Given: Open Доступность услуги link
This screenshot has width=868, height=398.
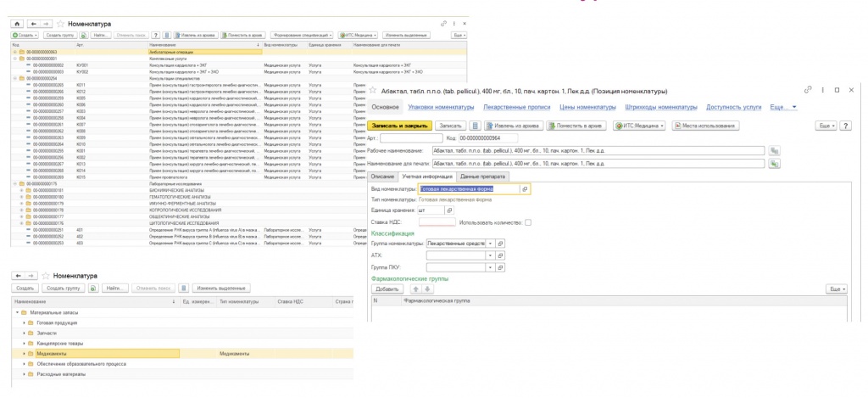Looking at the screenshot, I should click(733, 107).
